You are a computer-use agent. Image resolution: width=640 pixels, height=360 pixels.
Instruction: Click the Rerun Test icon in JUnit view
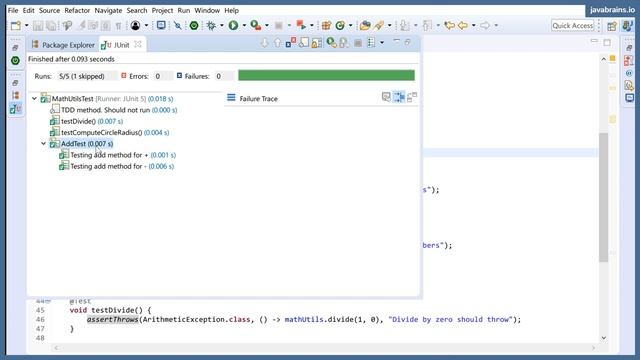(331, 42)
